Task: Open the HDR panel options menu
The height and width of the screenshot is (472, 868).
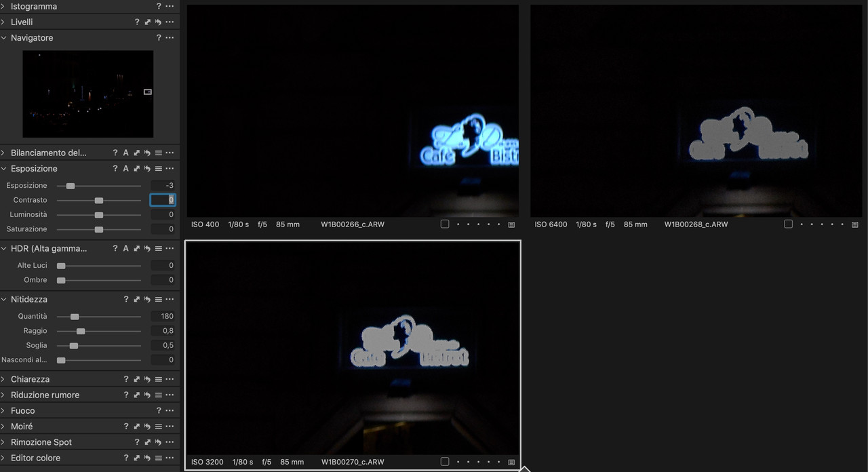Action: [170, 248]
